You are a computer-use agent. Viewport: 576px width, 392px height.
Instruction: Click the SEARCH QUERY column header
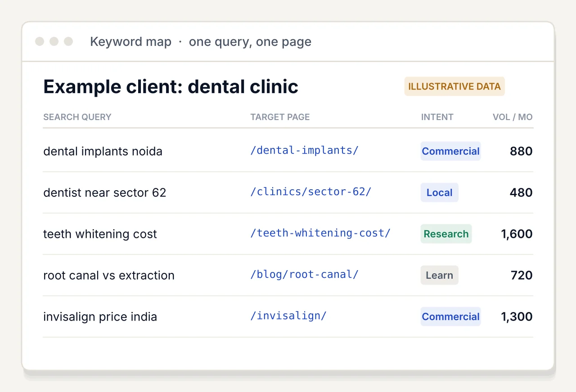click(x=77, y=117)
